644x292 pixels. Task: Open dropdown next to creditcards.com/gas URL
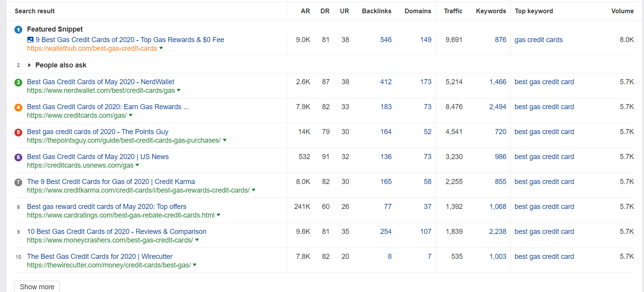[x=131, y=115]
